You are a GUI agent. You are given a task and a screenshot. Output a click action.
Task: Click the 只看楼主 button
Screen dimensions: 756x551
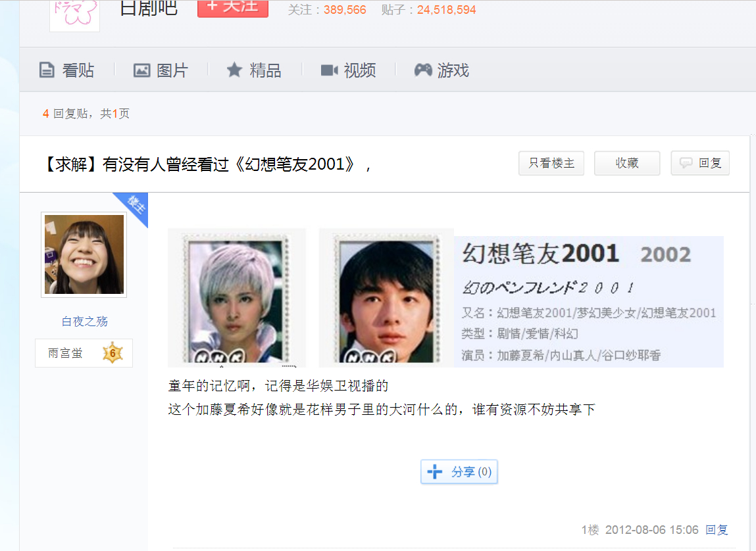click(x=551, y=163)
